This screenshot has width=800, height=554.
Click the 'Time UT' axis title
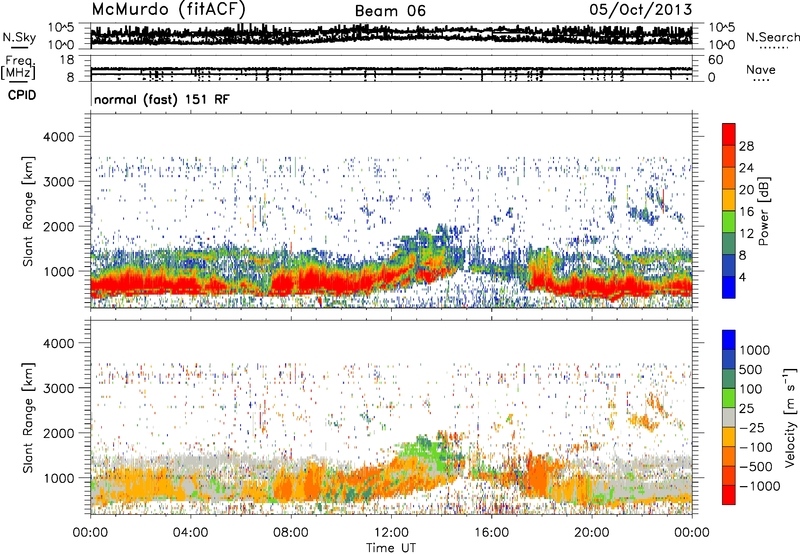coord(391,548)
